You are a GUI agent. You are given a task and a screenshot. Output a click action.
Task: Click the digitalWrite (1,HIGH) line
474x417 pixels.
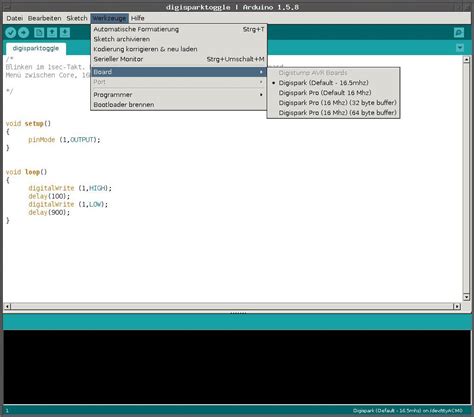click(70, 188)
